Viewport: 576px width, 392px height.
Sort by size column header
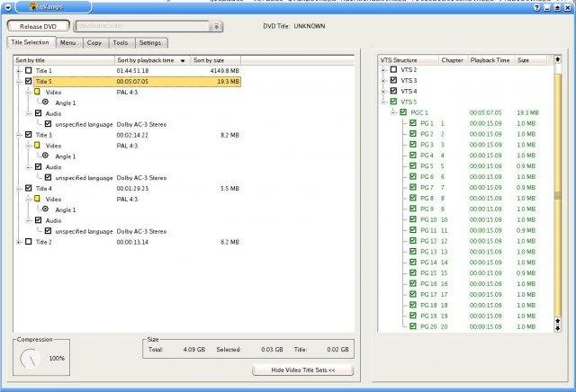pos(216,60)
